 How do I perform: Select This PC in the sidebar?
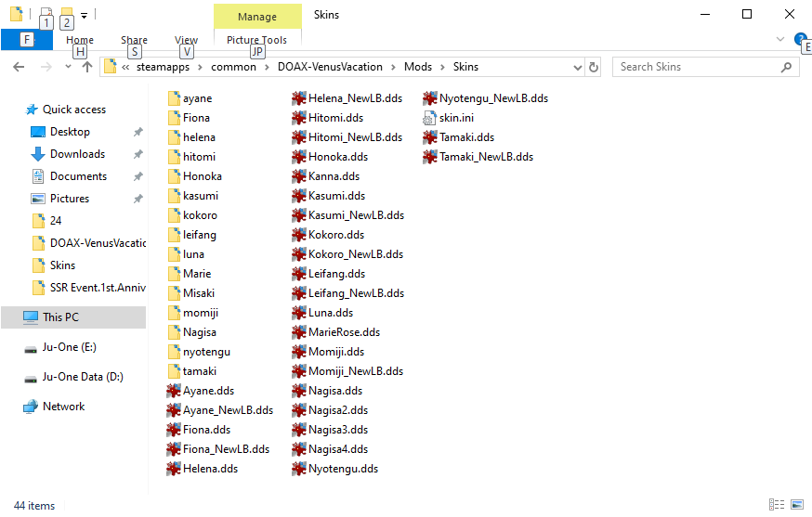click(x=73, y=317)
